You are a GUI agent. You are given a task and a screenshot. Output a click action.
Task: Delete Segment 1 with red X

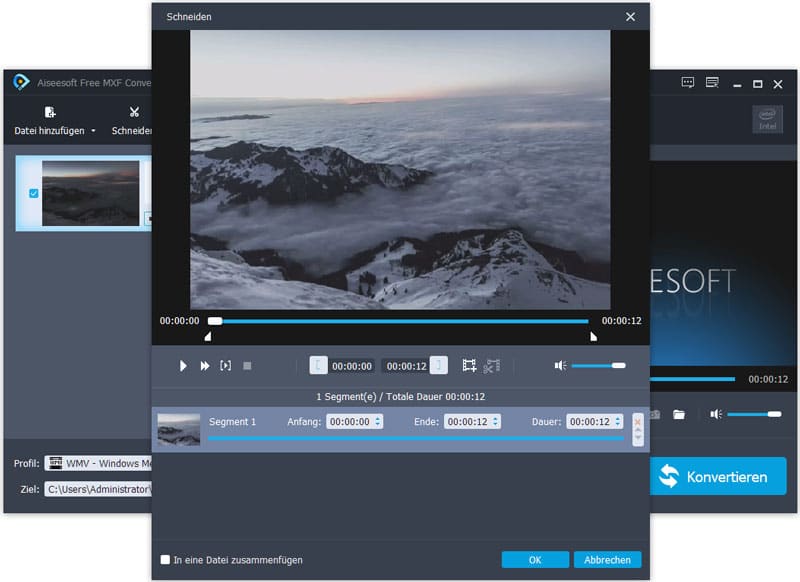coord(637,421)
